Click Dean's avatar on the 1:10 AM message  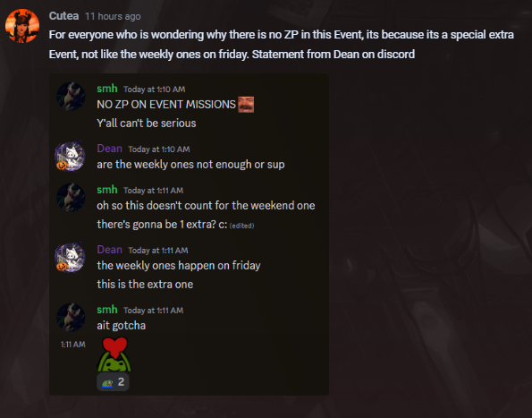pyautogui.click(x=70, y=157)
